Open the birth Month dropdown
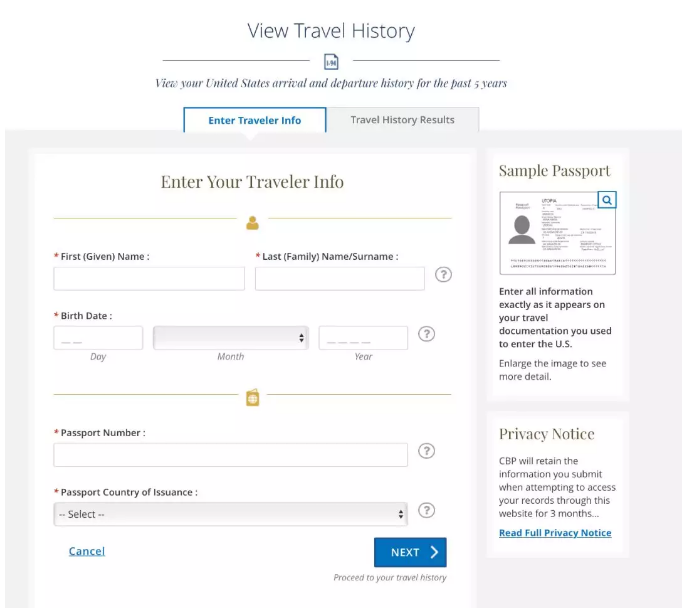685x608 pixels. [230, 338]
